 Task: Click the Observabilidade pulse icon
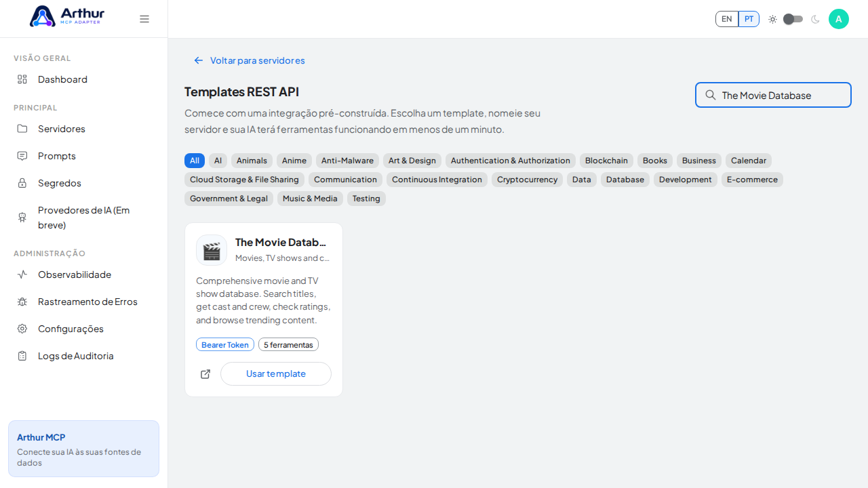coord(22,274)
